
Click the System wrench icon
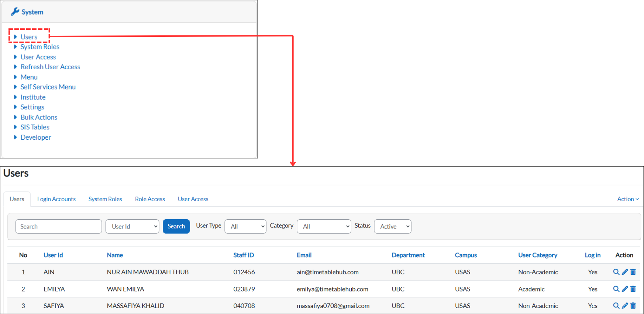click(x=15, y=12)
